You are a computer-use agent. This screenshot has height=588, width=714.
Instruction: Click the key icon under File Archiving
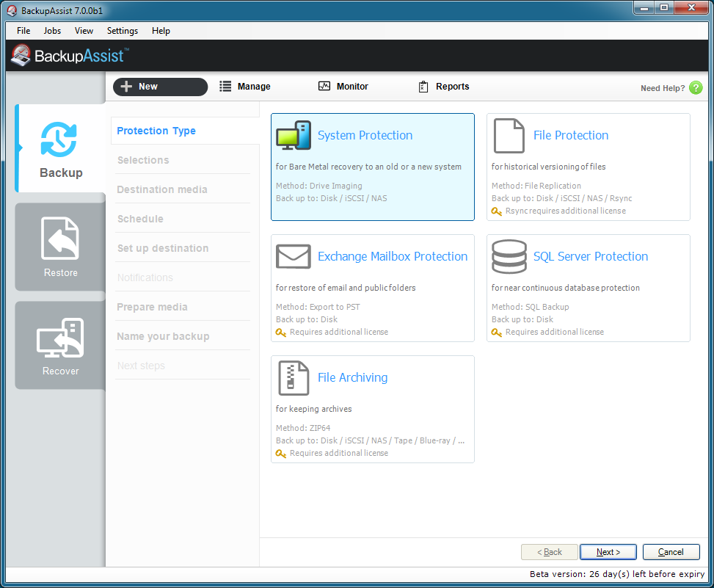point(281,454)
